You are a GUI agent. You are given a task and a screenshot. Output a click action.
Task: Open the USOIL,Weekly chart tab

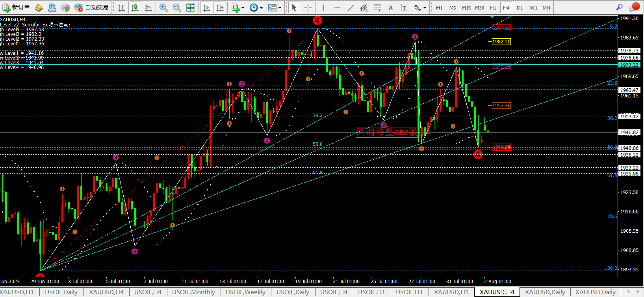click(x=245, y=292)
